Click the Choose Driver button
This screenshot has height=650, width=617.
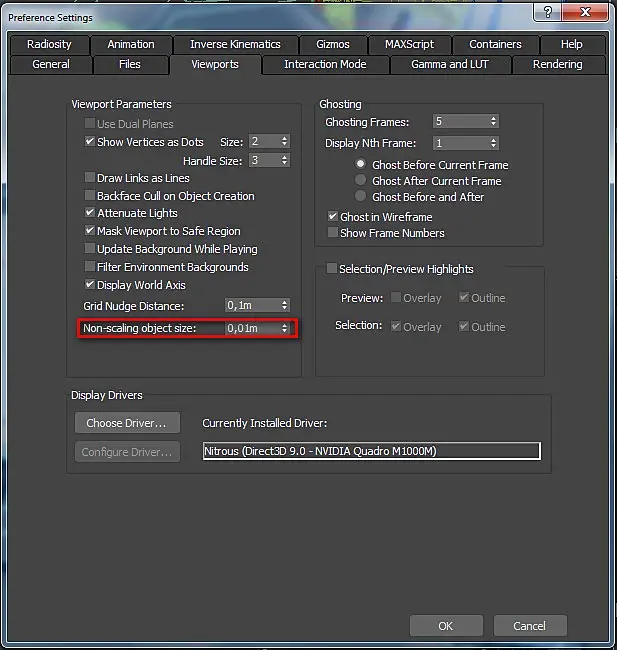[127, 423]
